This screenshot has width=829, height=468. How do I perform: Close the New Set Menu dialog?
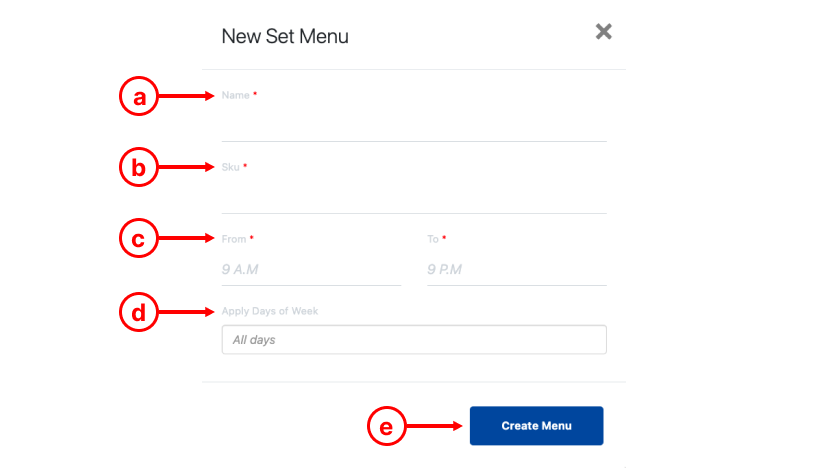(x=603, y=32)
